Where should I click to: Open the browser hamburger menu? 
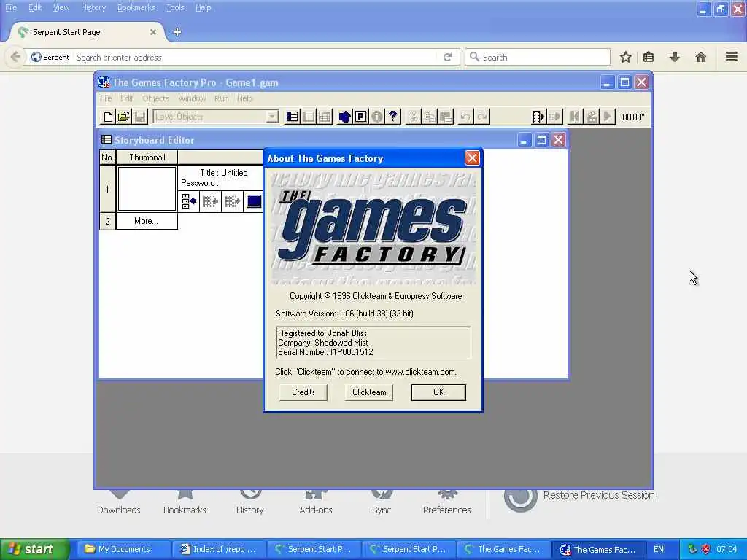pos(732,57)
